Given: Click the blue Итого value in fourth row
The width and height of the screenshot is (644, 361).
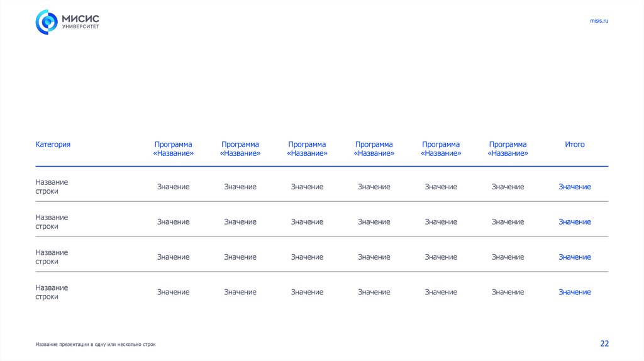Looking at the screenshot, I should [x=574, y=292].
